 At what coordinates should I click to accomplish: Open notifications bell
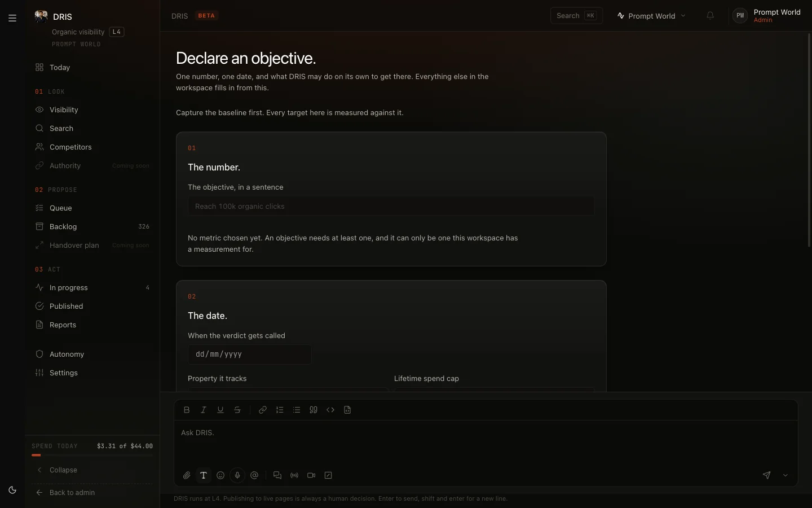point(710,16)
